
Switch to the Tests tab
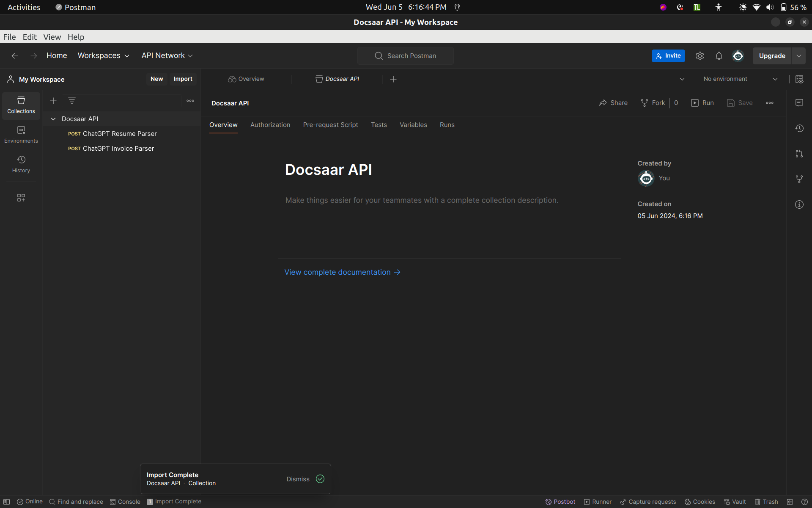point(379,125)
